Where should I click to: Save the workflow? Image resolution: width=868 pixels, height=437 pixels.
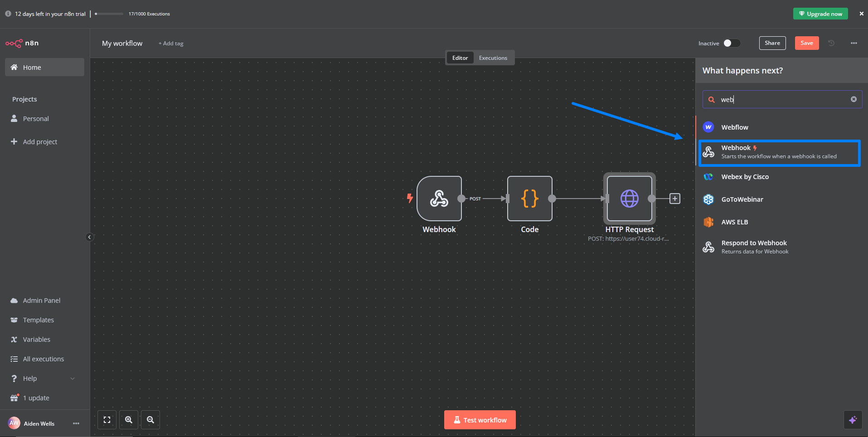point(807,43)
